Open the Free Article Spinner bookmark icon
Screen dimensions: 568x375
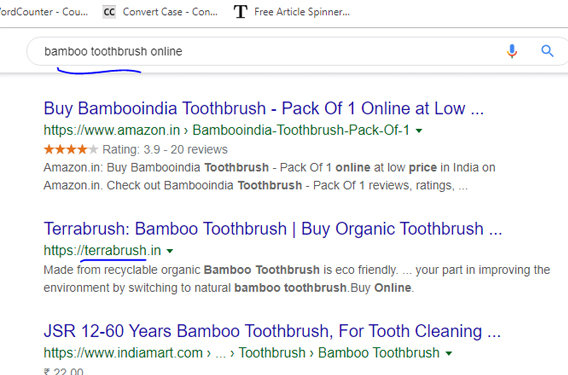tap(241, 12)
